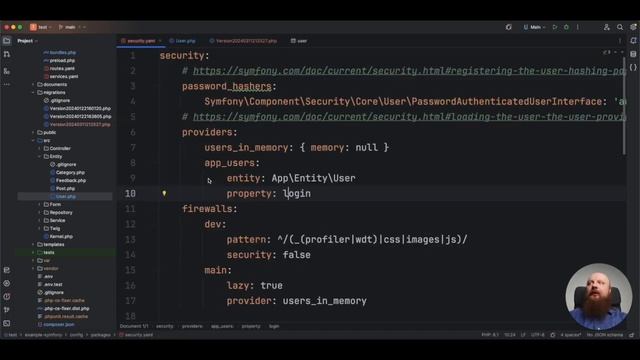Collapse the src folder

pyautogui.click(x=33, y=140)
